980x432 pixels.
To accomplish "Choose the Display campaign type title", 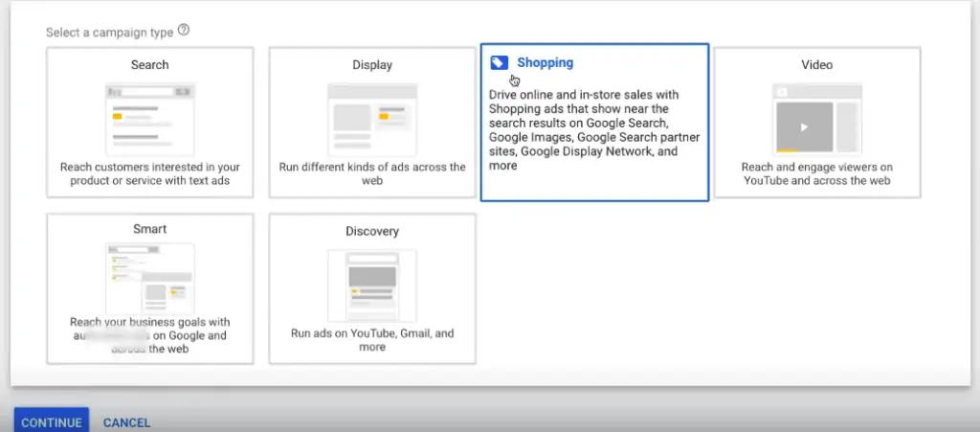I will (x=372, y=65).
